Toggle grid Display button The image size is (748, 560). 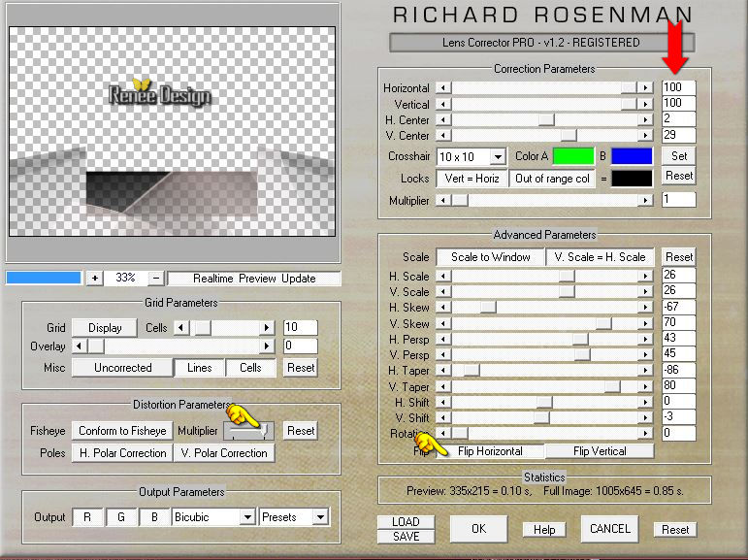click(105, 328)
